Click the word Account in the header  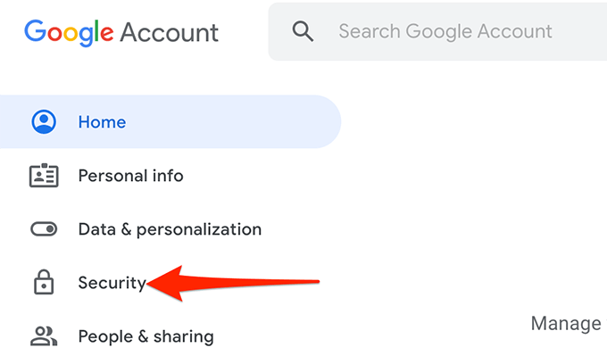pos(169,32)
